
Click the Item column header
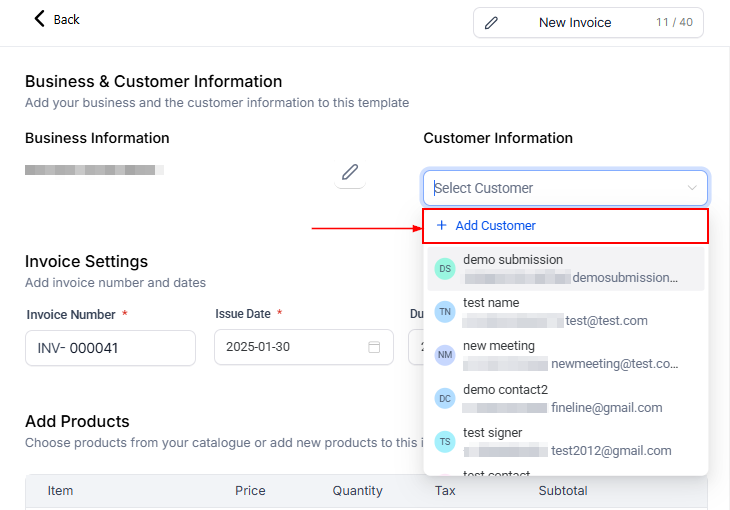(x=60, y=490)
